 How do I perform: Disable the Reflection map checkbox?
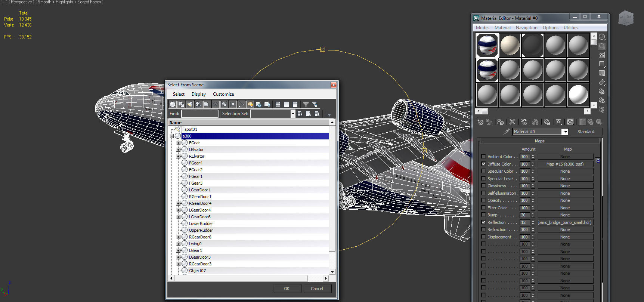[484, 222]
